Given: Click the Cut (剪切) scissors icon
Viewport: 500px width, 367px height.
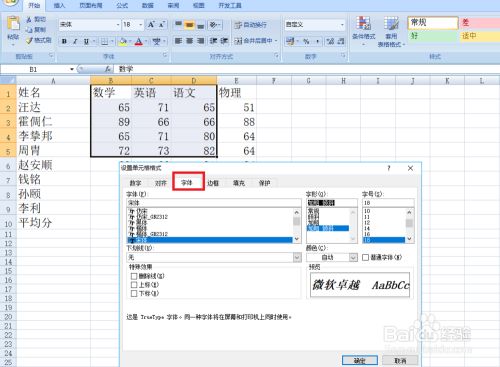Looking at the screenshot, I should point(29,20).
